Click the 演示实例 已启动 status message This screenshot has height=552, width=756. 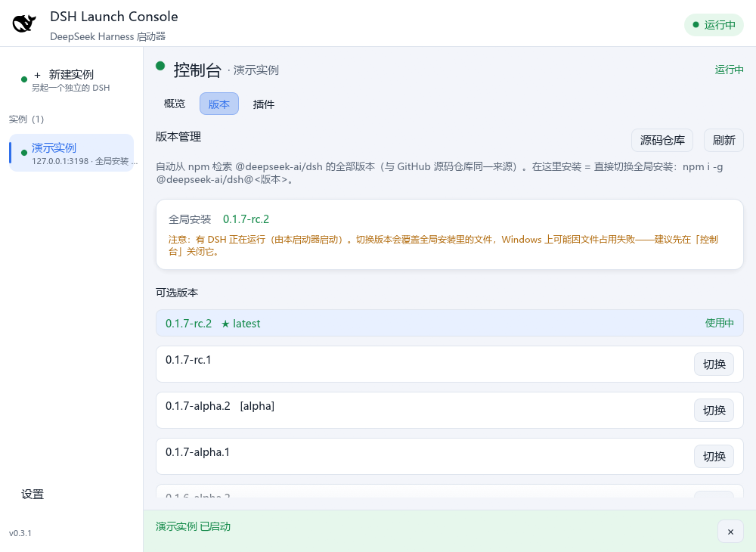(x=193, y=526)
